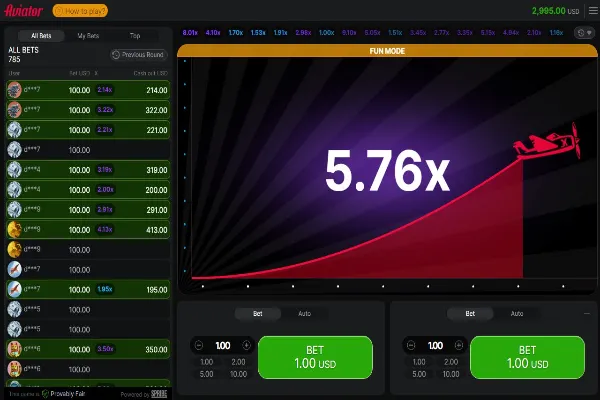Choose 2.00 quick amount in left panel
The image size is (600, 400).
point(238,362)
